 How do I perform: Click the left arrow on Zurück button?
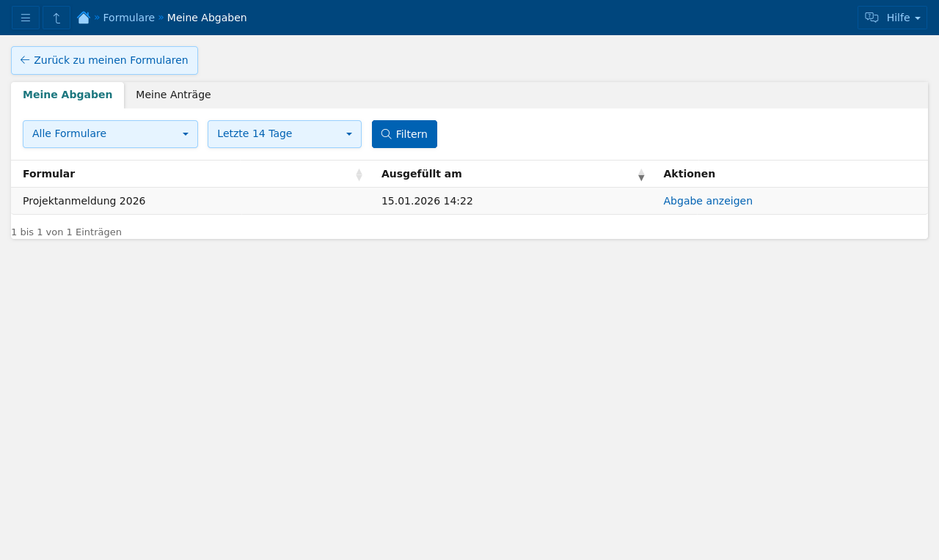tap(25, 60)
